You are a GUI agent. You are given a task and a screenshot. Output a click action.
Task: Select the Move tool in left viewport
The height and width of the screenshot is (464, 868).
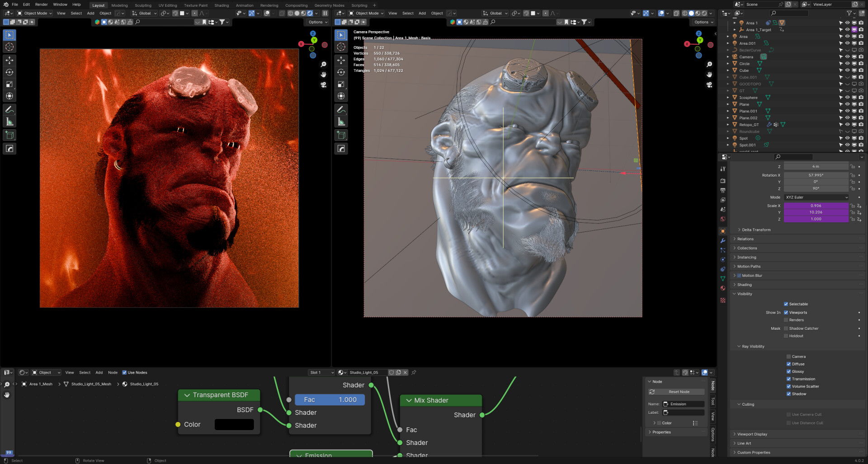[9, 60]
